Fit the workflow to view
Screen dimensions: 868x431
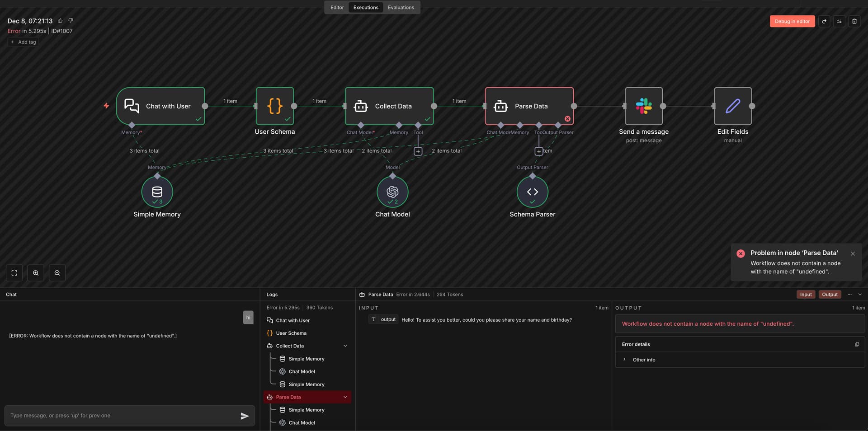pyautogui.click(x=14, y=273)
